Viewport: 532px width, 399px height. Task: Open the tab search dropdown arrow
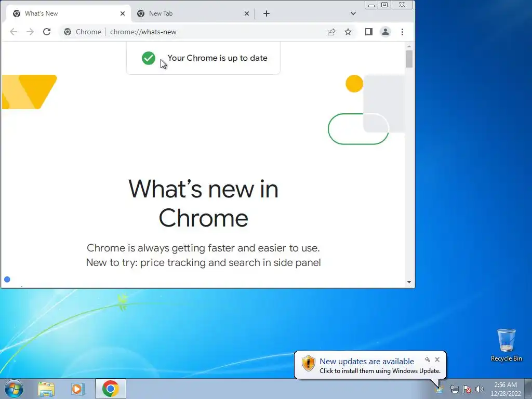tap(353, 14)
